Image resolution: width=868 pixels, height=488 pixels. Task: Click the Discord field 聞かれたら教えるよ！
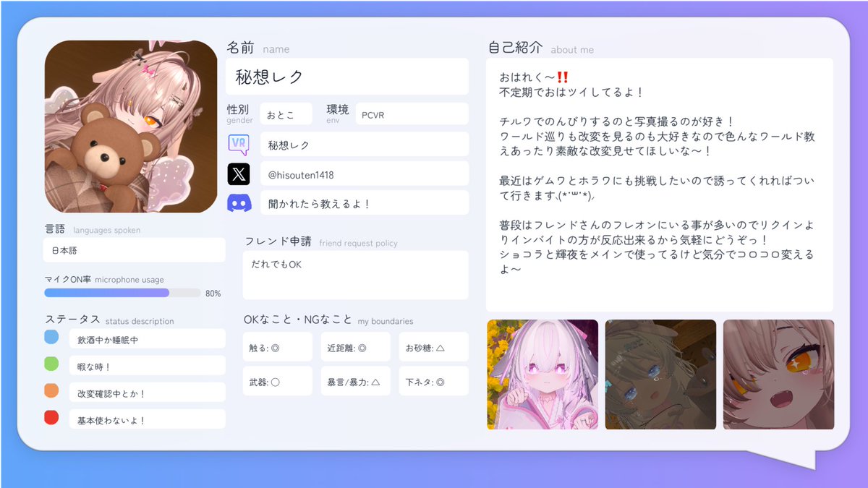(x=365, y=203)
